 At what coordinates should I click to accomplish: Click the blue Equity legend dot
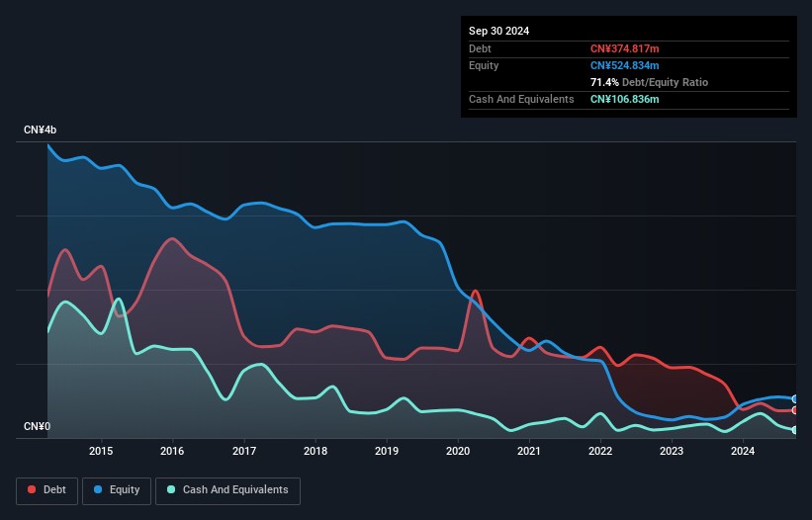pyautogui.click(x=98, y=489)
